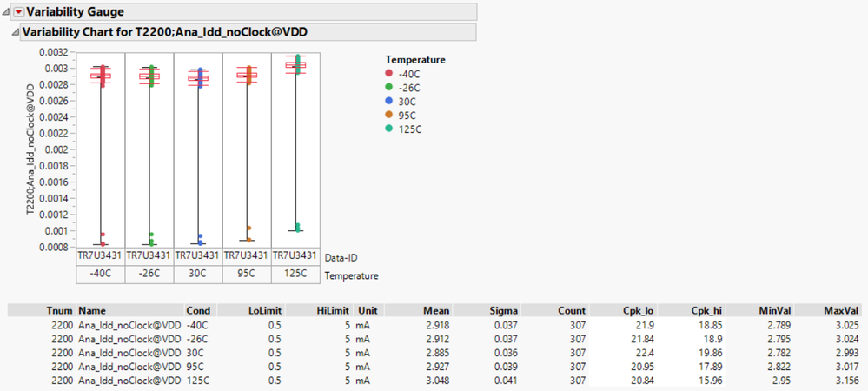This screenshot has width=868, height=391.
Task: Click the low outlier points in 125C panel
Action: point(297,228)
